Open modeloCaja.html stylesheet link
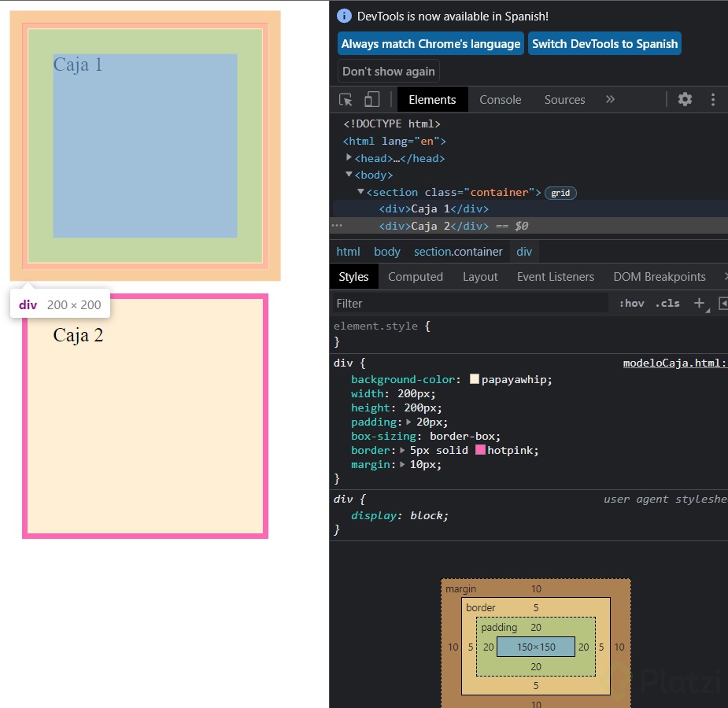The width and height of the screenshot is (728, 708). (671, 363)
